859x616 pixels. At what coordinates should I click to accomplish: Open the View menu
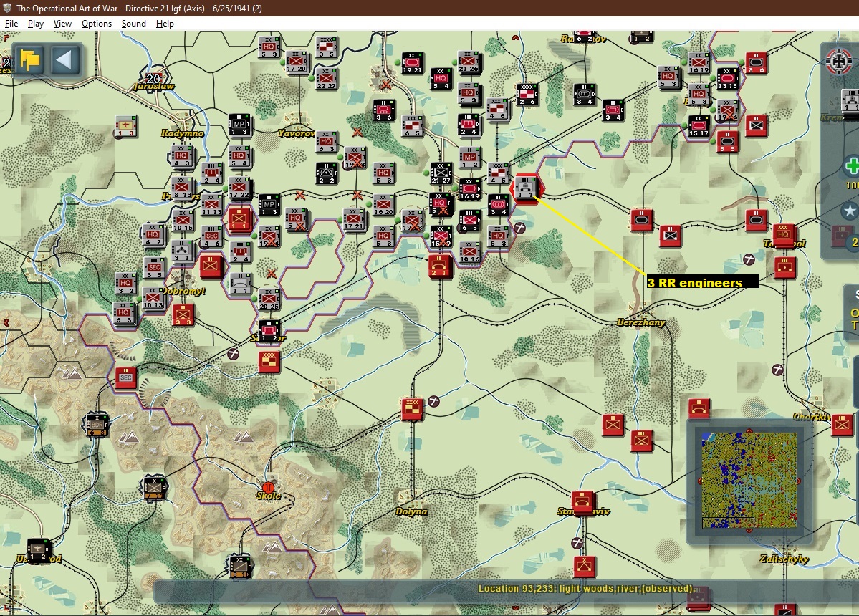pyautogui.click(x=62, y=24)
